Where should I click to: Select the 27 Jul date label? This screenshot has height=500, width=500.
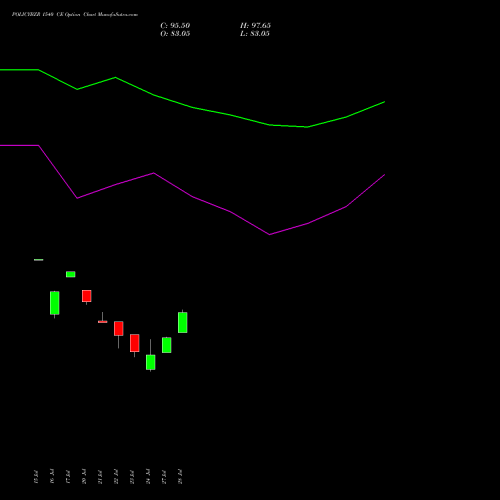164,477
